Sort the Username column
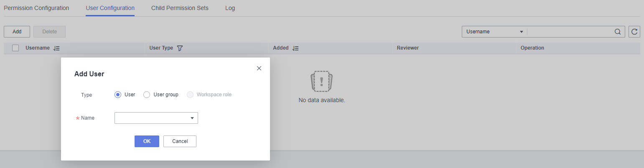 (57, 48)
